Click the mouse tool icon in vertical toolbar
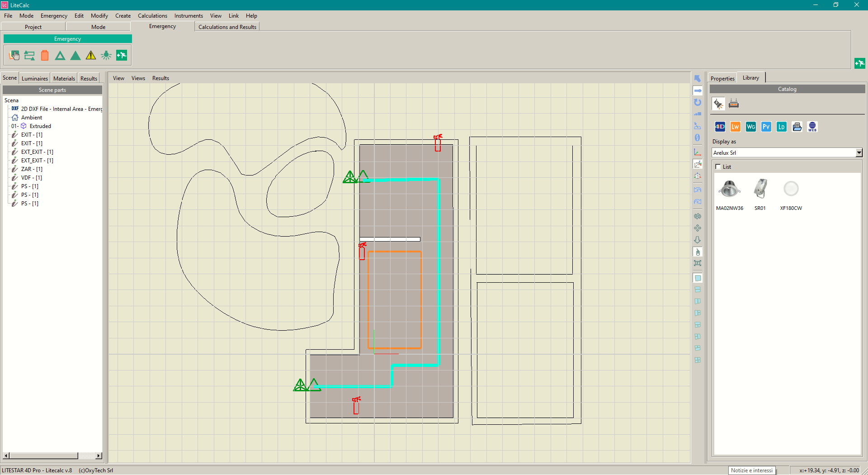The height and width of the screenshot is (475, 868). pos(698,252)
